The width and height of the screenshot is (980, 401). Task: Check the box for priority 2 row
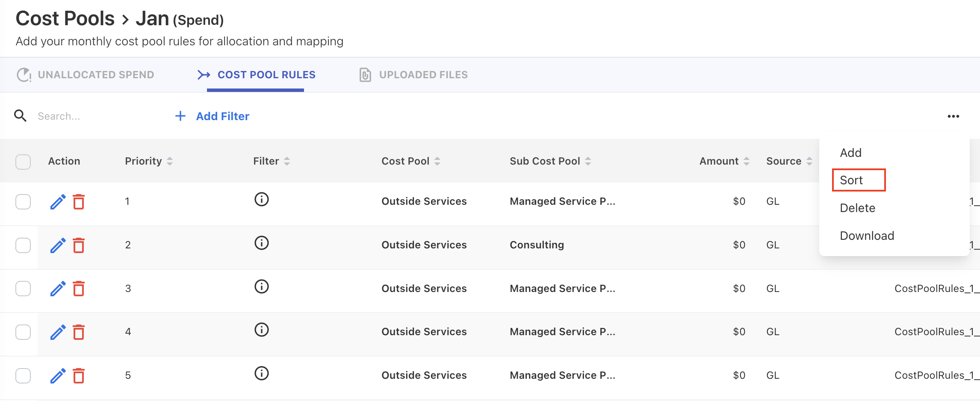pyautogui.click(x=23, y=245)
